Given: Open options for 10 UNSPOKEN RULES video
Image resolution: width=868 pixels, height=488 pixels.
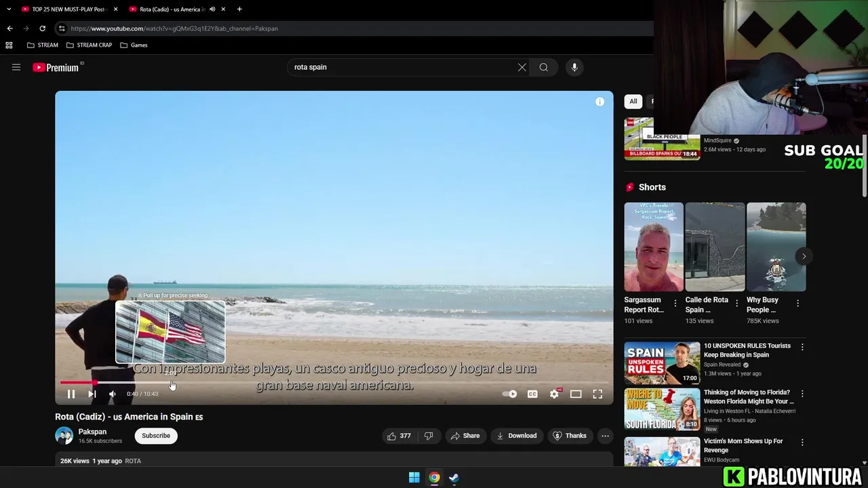Looking at the screenshot, I should (x=802, y=347).
